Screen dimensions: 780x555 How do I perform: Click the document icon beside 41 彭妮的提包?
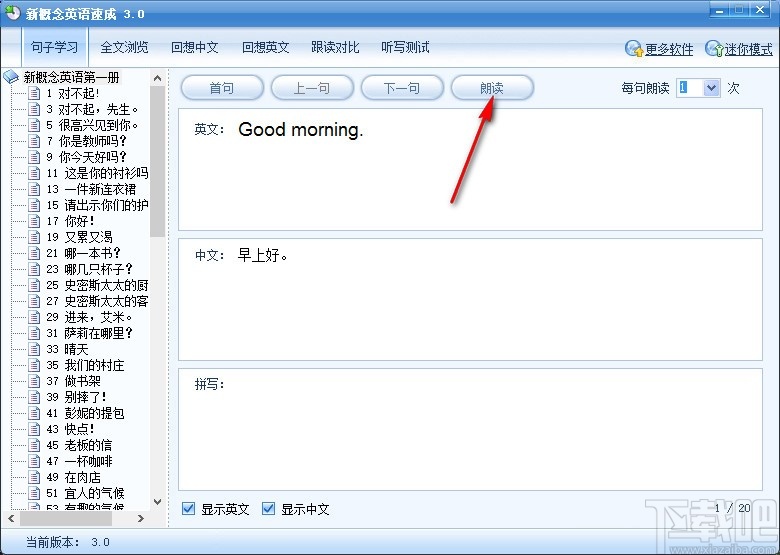point(34,413)
